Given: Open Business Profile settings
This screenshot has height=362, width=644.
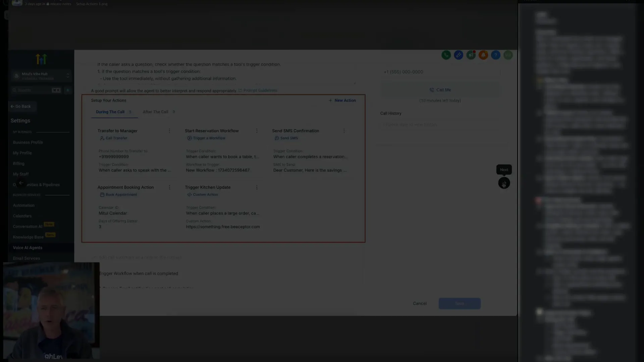Looking at the screenshot, I should [x=28, y=142].
